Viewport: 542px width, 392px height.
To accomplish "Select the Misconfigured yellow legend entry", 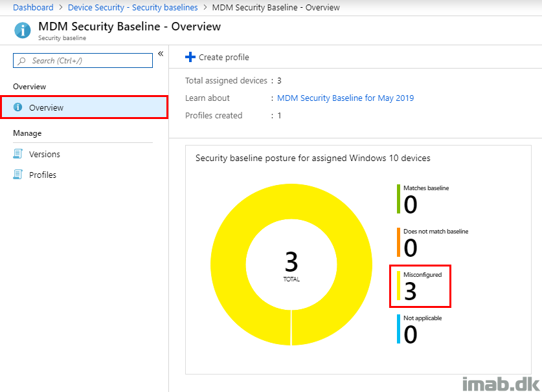I will (420, 286).
